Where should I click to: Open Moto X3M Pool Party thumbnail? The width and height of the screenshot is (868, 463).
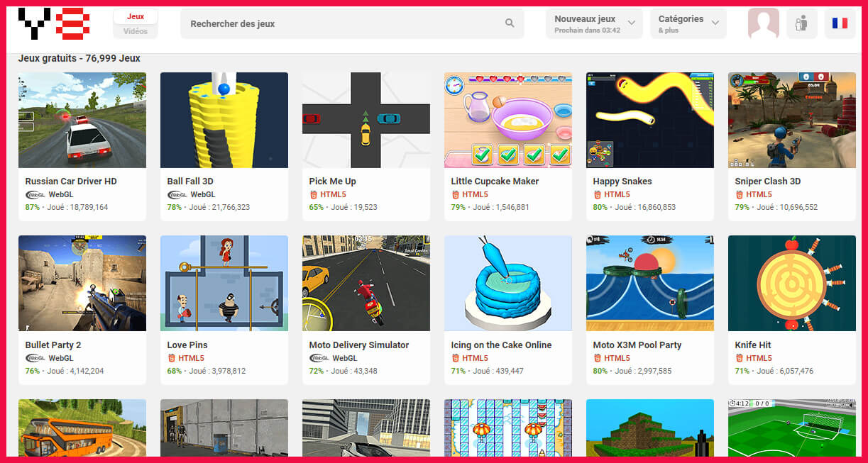click(650, 284)
